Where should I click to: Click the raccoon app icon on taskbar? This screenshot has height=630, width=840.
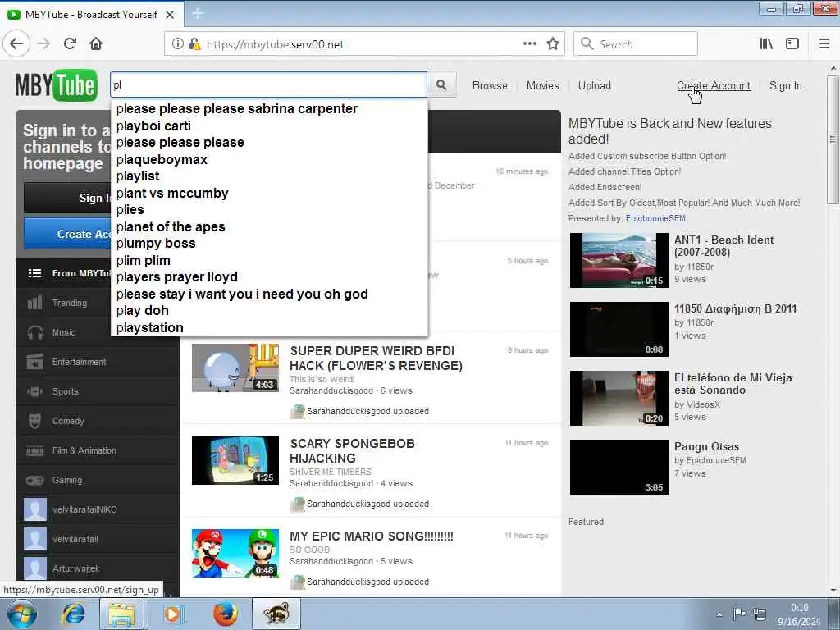click(x=276, y=614)
